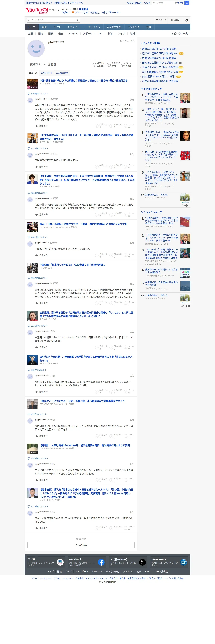The height and width of the screenshot is (644, 215).
Task: Click 報告 on the コメ平均 comment
Action: (x=132, y=464)
